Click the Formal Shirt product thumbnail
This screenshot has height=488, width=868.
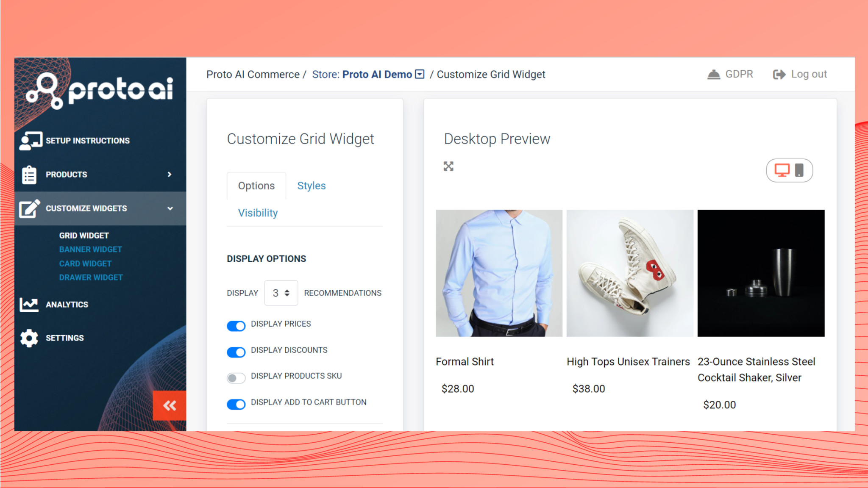coord(499,273)
